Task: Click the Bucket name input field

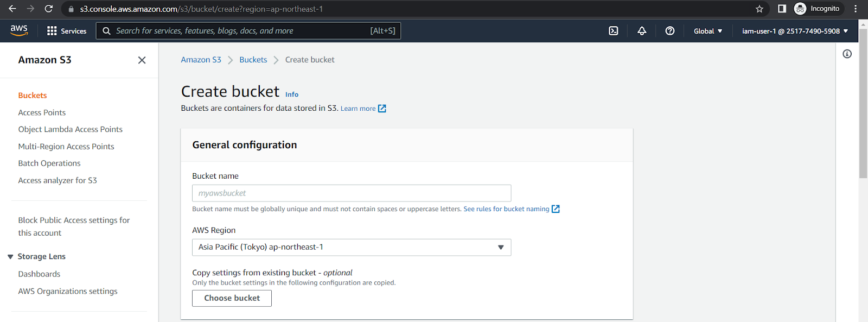Action: (352, 193)
